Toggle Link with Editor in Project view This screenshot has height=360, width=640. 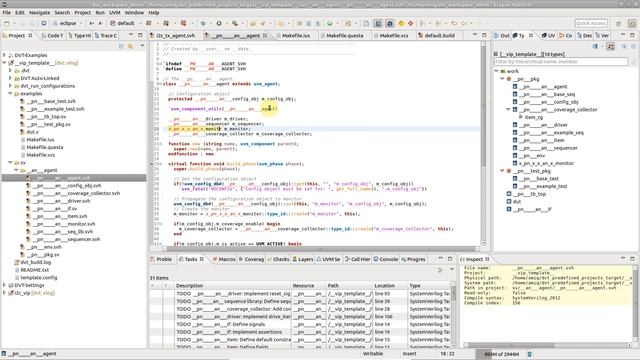click(131, 46)
